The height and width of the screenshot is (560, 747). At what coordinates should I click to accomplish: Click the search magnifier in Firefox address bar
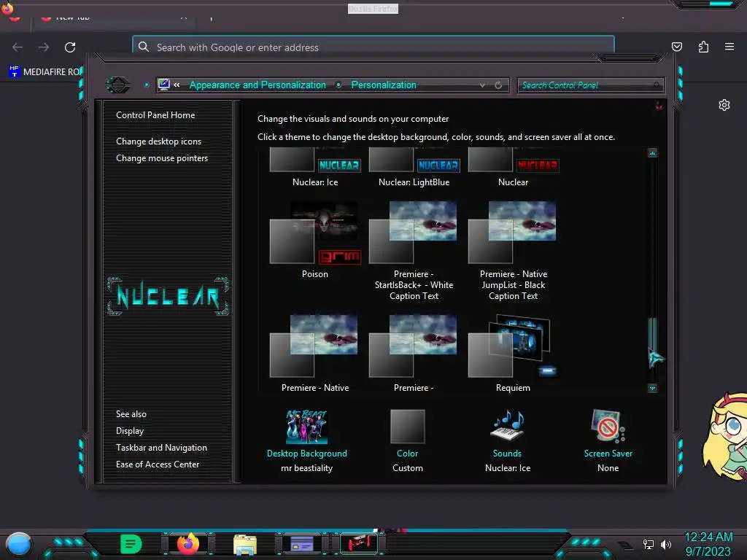coord(144,47)
